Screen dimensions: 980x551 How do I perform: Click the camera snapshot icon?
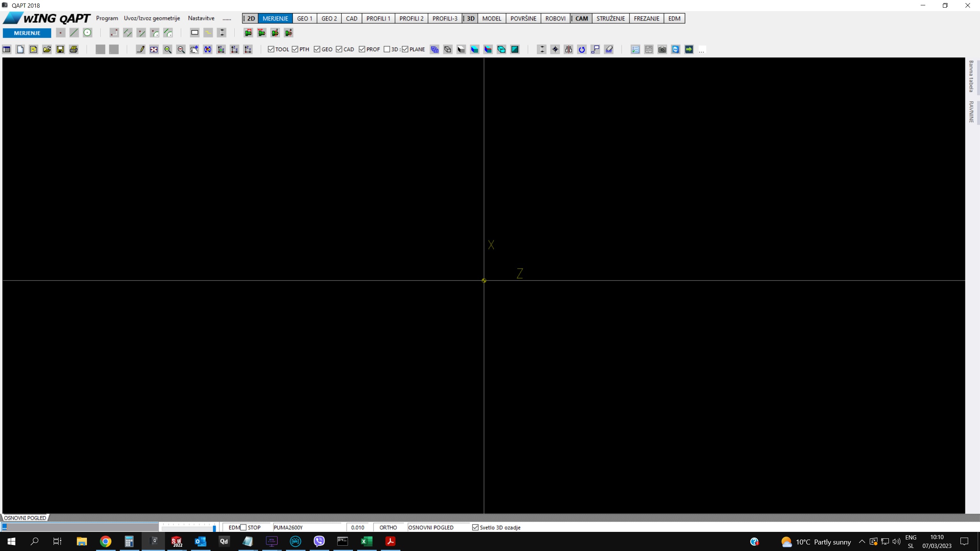click(662, 49)
